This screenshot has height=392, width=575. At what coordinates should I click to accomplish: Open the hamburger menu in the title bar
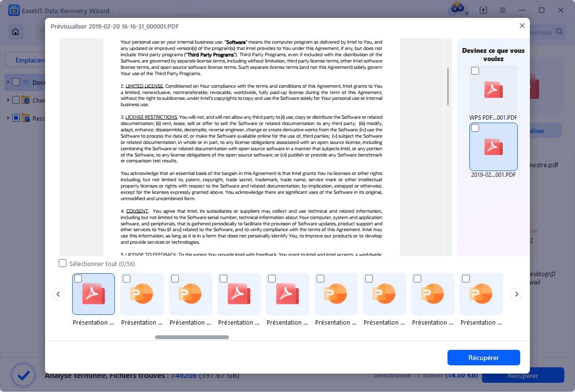503,10
